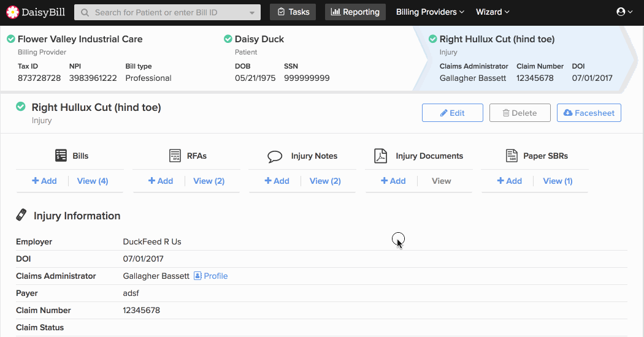This screenshot has width=644, height=337.
Task: Select Daisy Duck patient breadcrumb
Action: click(x=259, y=39)
